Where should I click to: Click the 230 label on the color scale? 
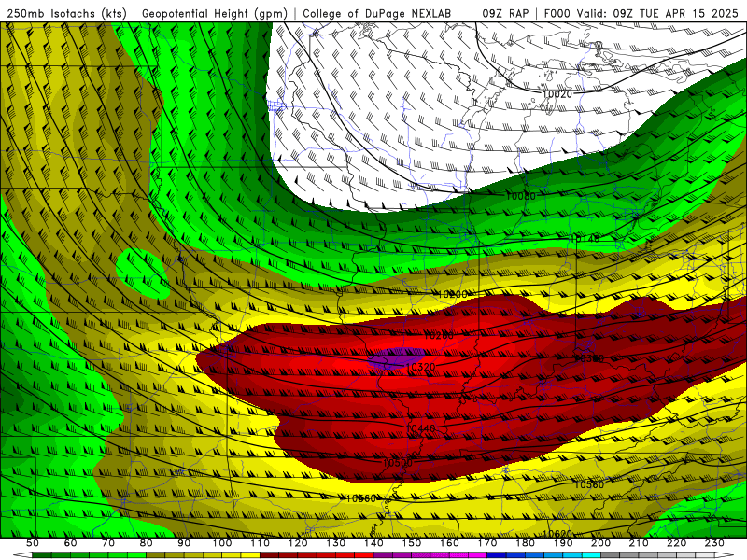pyautogui.click(x=714, y=543)
